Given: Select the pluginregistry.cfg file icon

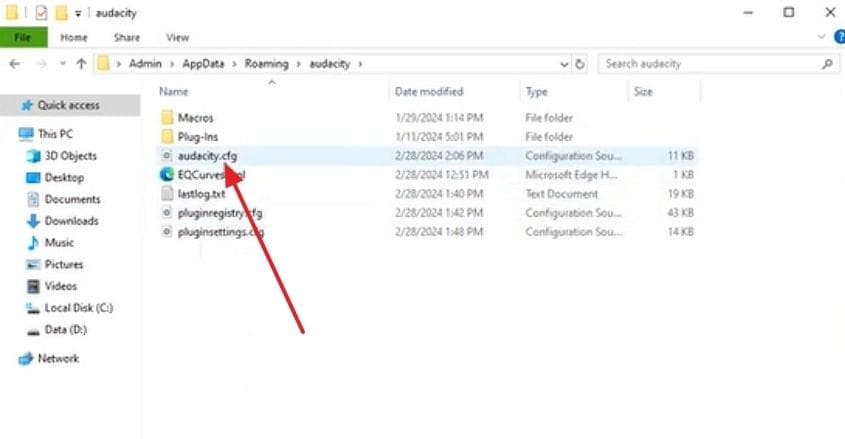Looking at the screenshot, I should [x=167, y=213].
